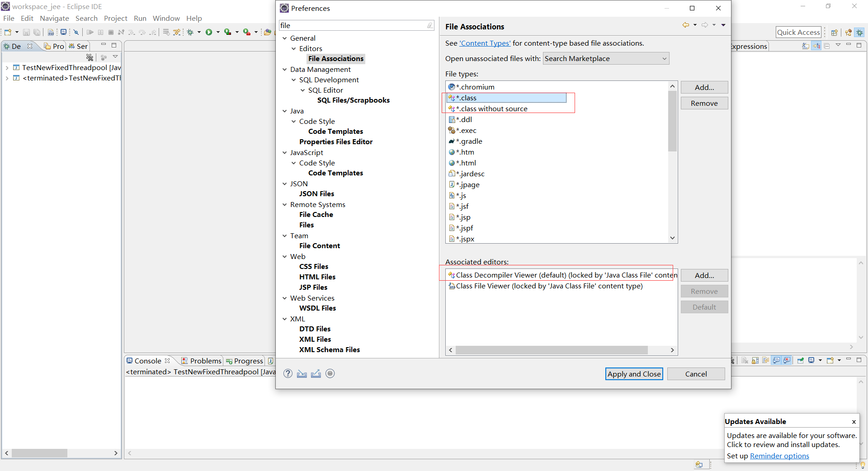Collapse the Java tree section
The width and height of the screenshot is (868, 471).
pos(284,111)
